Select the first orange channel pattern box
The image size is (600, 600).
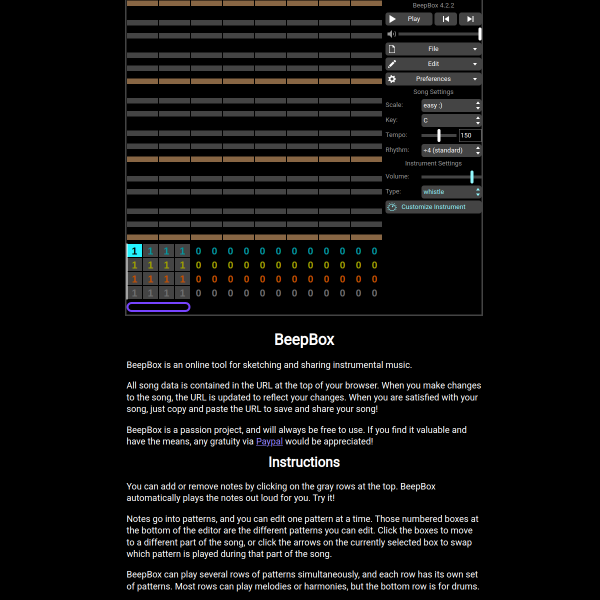pos(134,279)
